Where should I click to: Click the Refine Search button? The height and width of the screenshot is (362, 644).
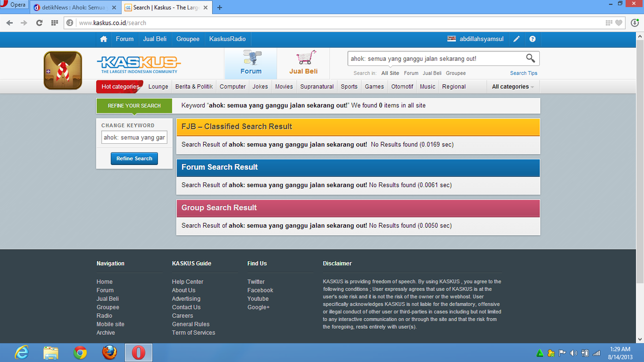click(x=134, y=158)
